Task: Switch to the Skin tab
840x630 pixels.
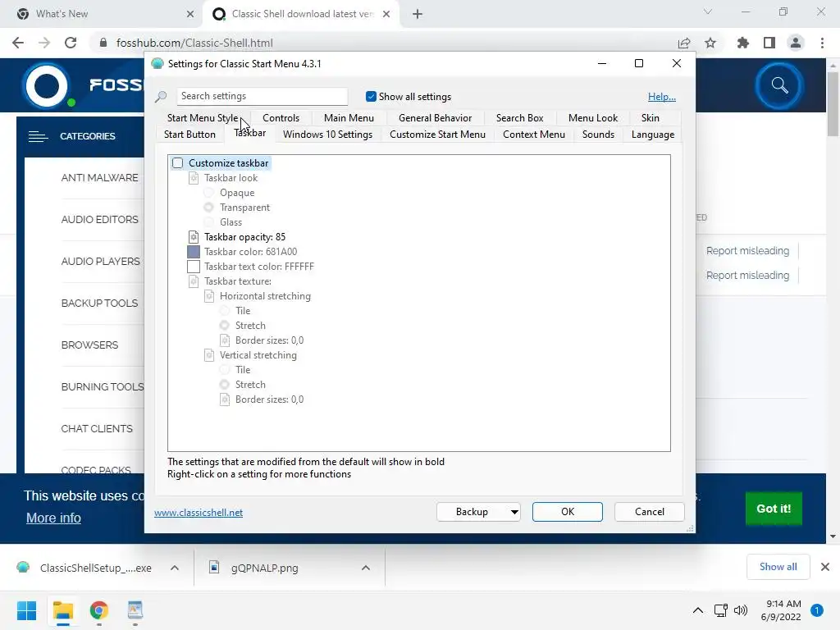Action: point(651,118)
